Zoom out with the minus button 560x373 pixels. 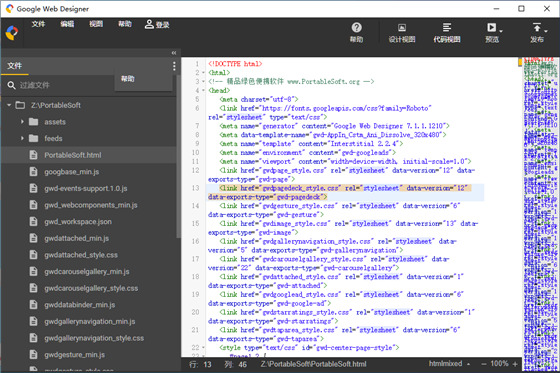coord(484,364)
